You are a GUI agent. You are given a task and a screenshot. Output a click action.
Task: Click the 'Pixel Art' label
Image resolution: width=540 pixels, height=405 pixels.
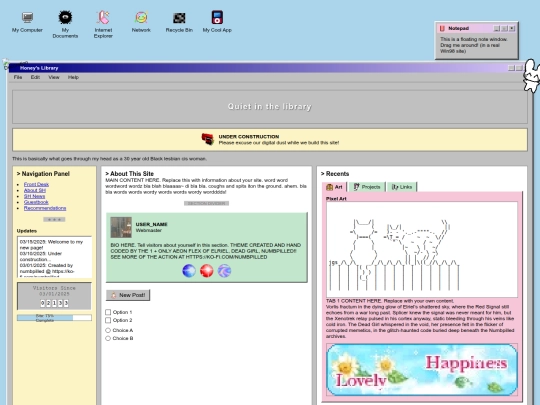pos(336,199)
